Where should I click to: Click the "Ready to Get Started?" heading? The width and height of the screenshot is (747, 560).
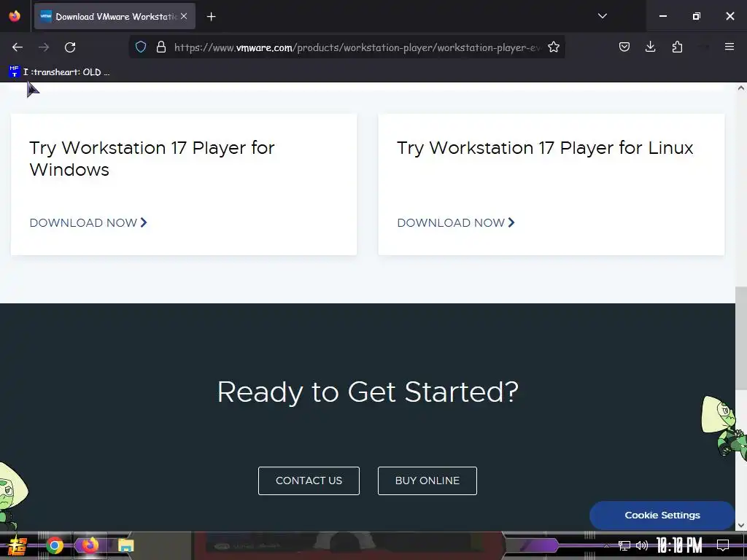(368, 392)
